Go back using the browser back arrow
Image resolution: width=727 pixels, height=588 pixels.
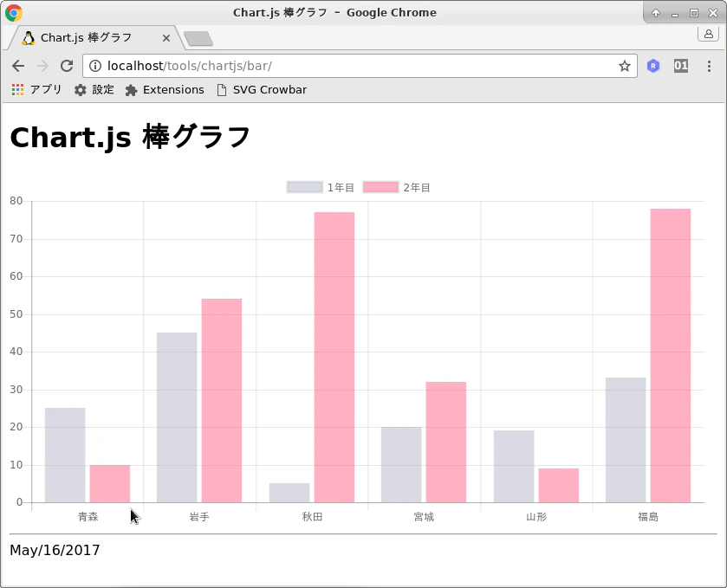click(x=18, y=66)
